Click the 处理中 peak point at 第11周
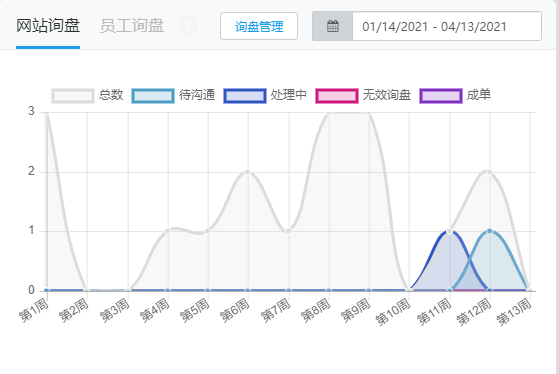The image size is (559, 374). (x=449, y=231)
